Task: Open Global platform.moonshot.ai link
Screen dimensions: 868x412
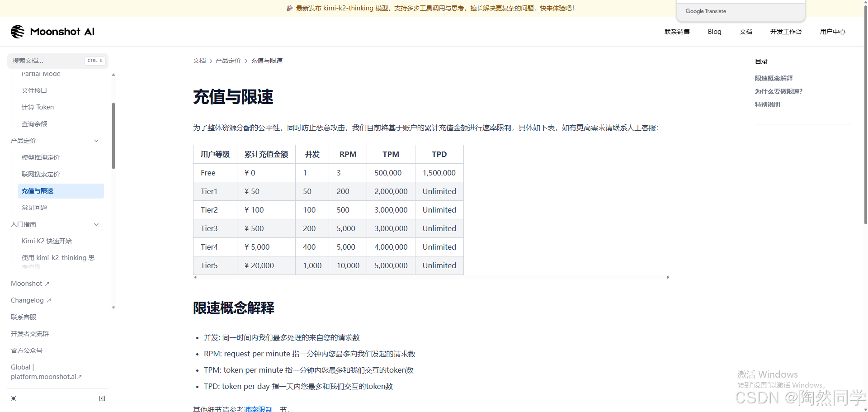Action: [46, 372]
